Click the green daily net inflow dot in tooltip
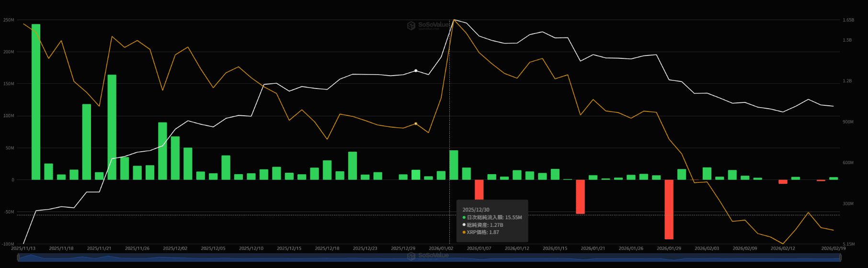The width and height of the screenshot is (868, 268). click(x=464, y=218)
